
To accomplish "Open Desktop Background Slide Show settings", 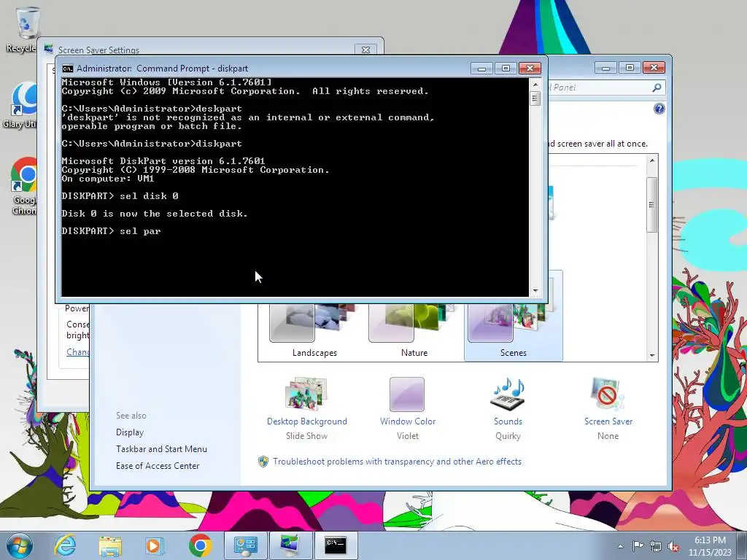I will click(x=307, y=408).
